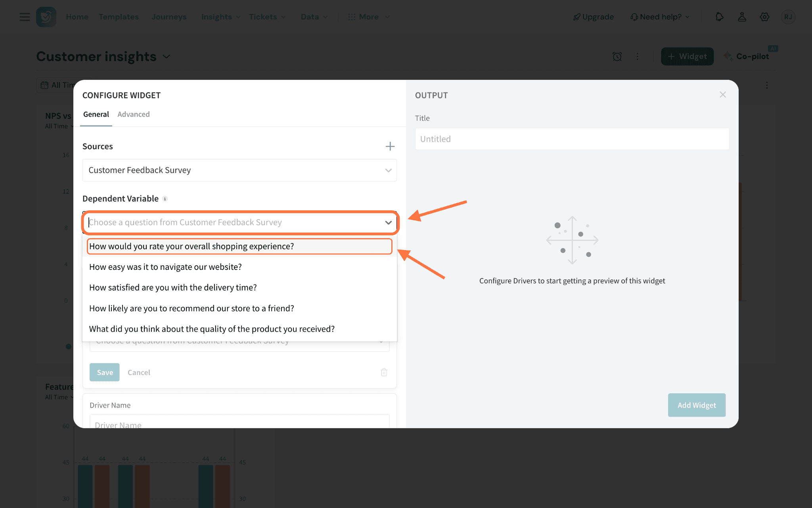Select recommend our store question
Image resolution: width=812 pixels, height=508 pixels.
(239, 308)
